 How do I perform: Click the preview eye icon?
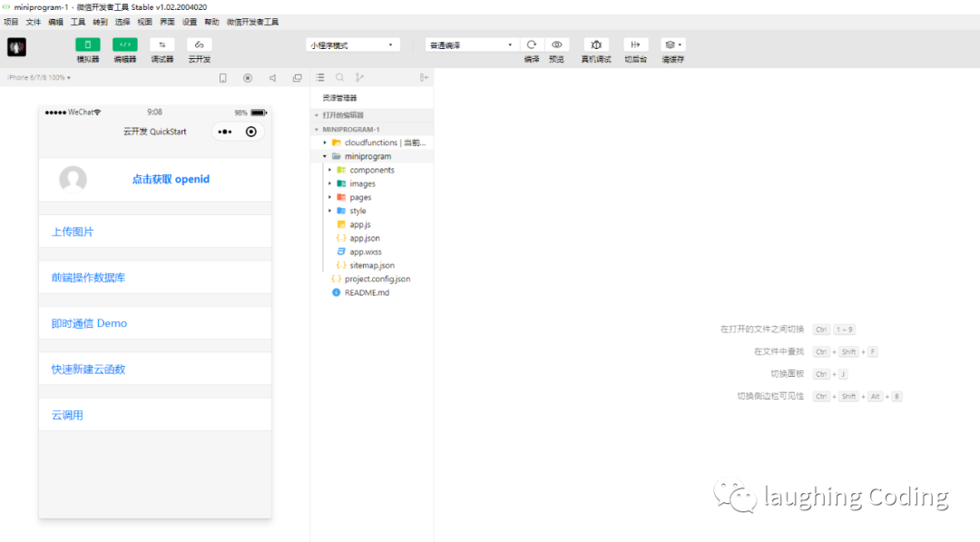[556, 44]
